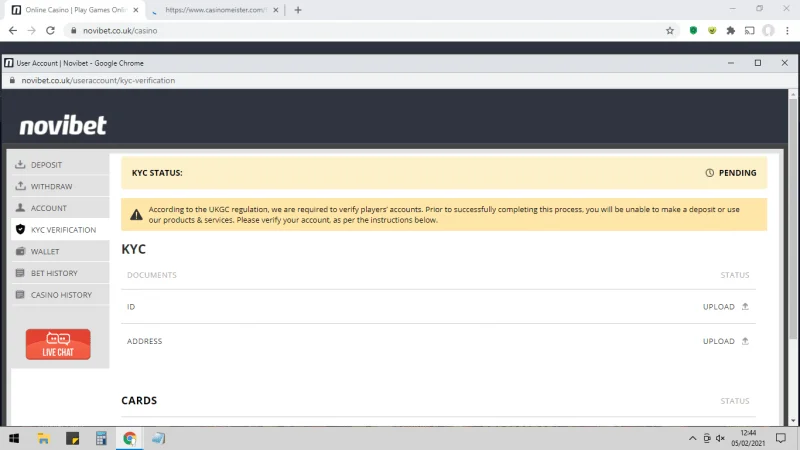
Task: Click the 'DOCUMENTS' column header
Action: pyautogui.click(x=152, y=275)
